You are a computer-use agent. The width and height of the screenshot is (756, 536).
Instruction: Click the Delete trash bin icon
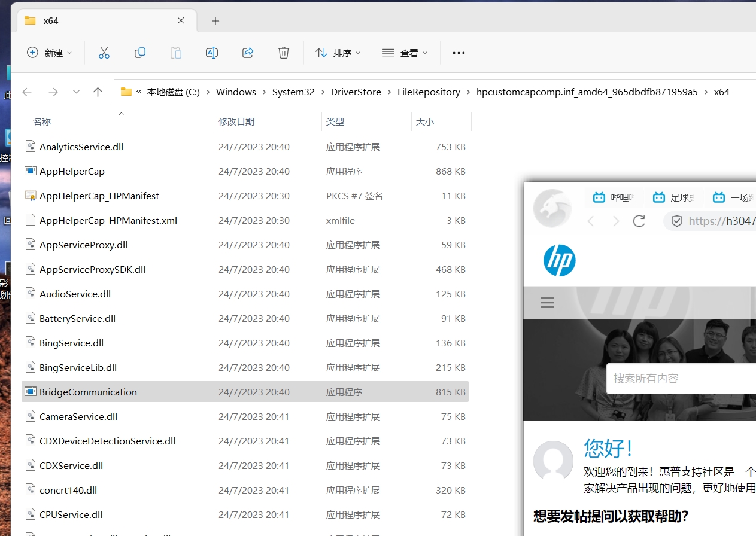coord(284,53)
